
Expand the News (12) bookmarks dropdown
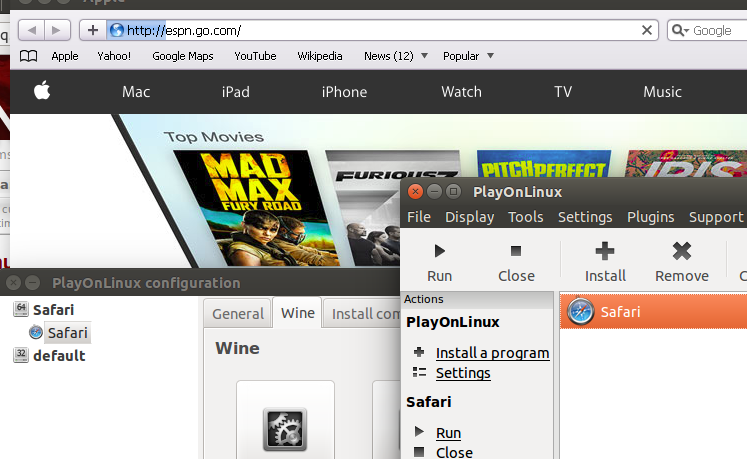tap(424, 56)
